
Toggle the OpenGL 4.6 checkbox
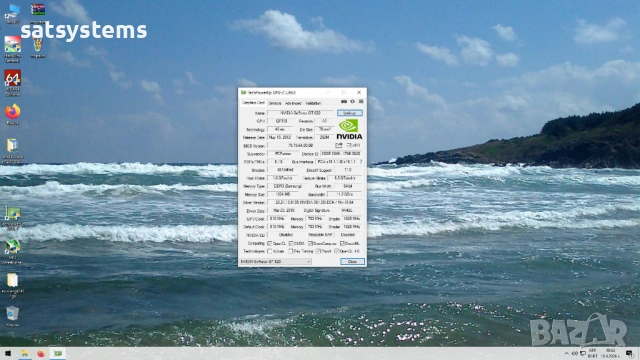pyautogui.click(x=337, y=251)
